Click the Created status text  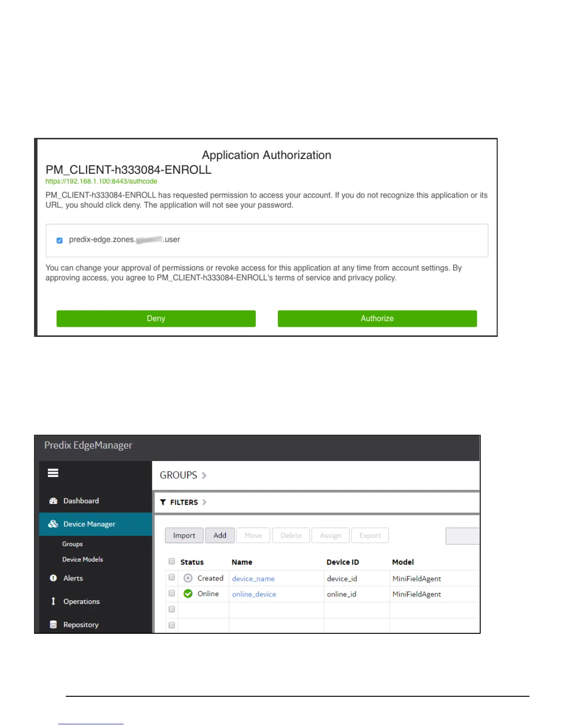(x=210, y=578)
